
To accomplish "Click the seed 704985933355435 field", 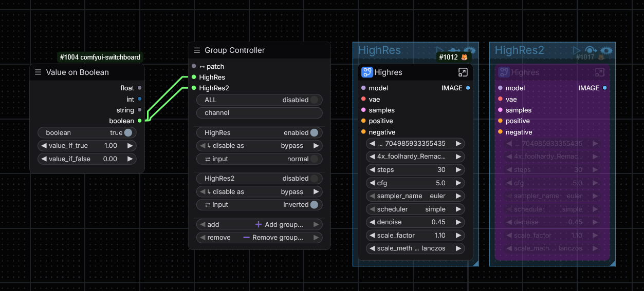I will (415, 144).
